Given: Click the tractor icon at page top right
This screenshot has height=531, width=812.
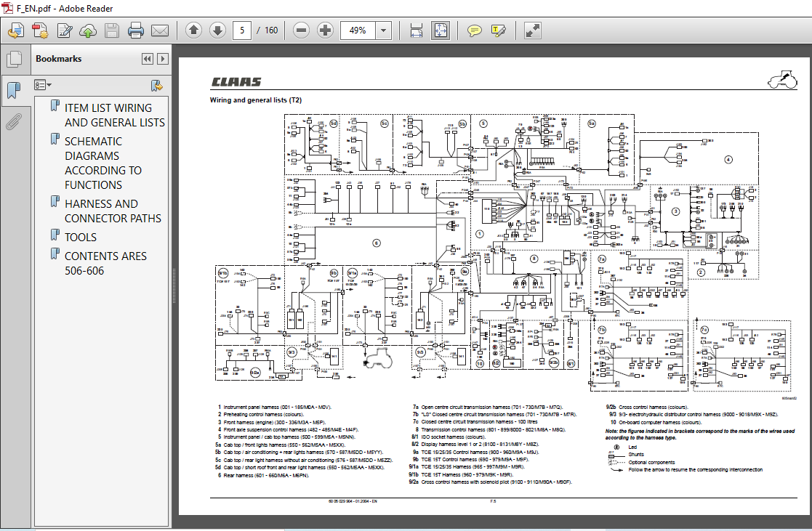Looking at the screenshot, I should point(782,80).
